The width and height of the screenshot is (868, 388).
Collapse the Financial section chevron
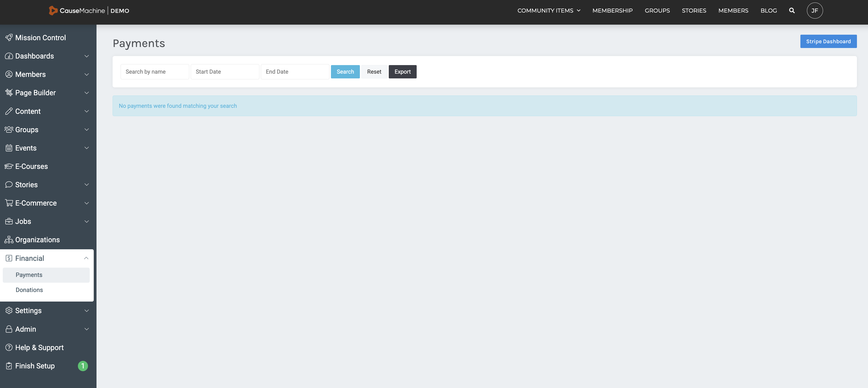pos(86,258)
